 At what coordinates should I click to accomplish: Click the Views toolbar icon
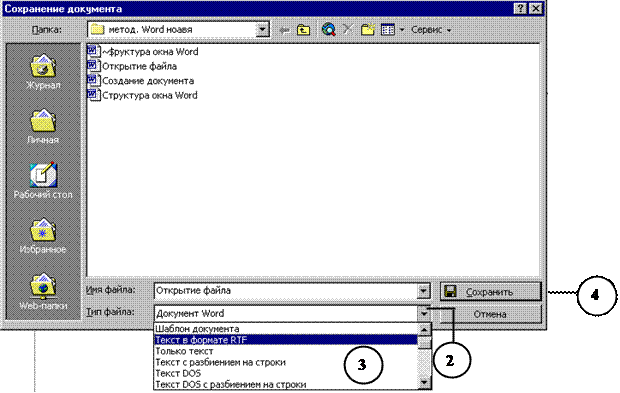[x=388, y=30]
